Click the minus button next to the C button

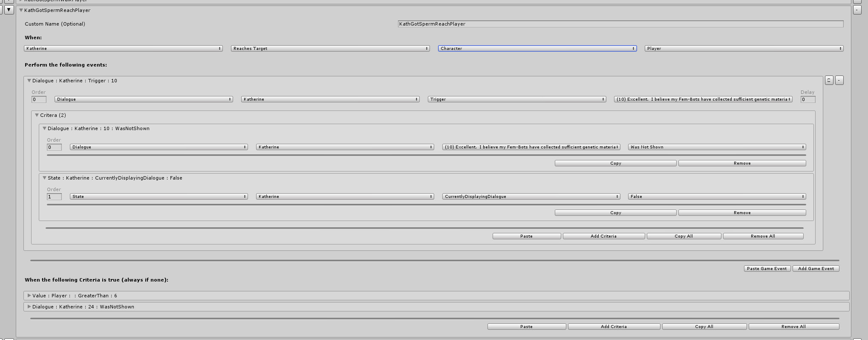pyautogui.click(x=839, y=80)
